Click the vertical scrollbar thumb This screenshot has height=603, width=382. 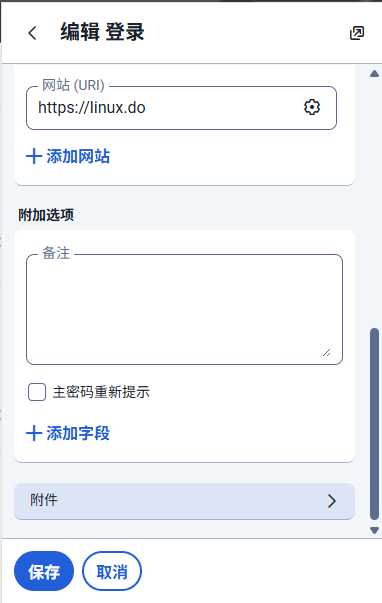[374, 424]
